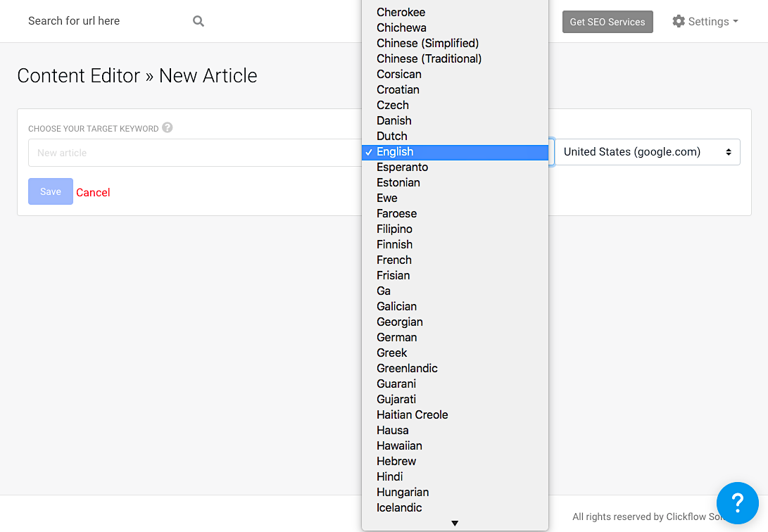Click the New article keyword input
768x532 pixels.
[x=195, y=153]
